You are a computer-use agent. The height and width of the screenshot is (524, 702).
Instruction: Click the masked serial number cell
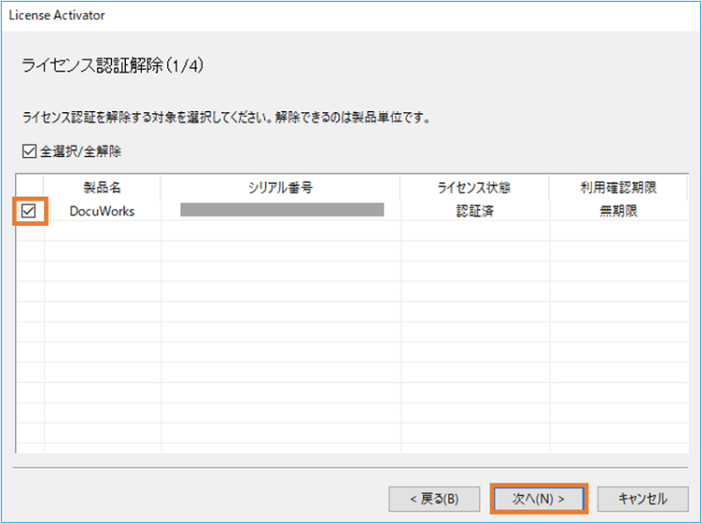pyautogui.click(x=281, y=210)
